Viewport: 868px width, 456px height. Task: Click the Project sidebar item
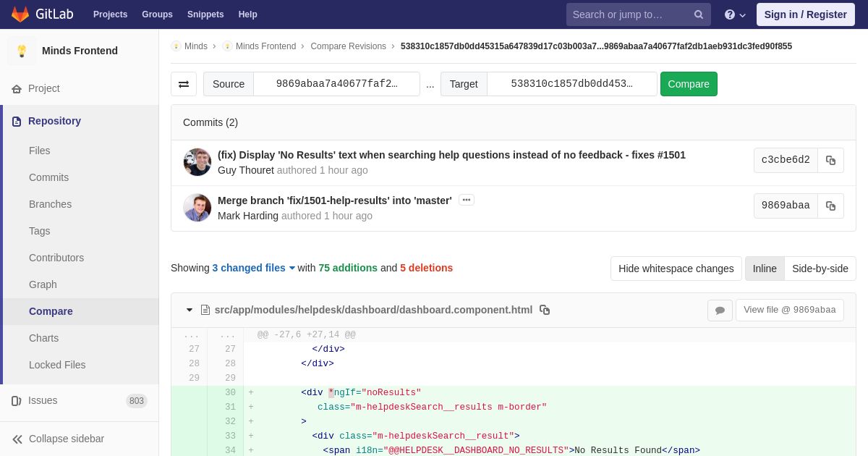80,88
